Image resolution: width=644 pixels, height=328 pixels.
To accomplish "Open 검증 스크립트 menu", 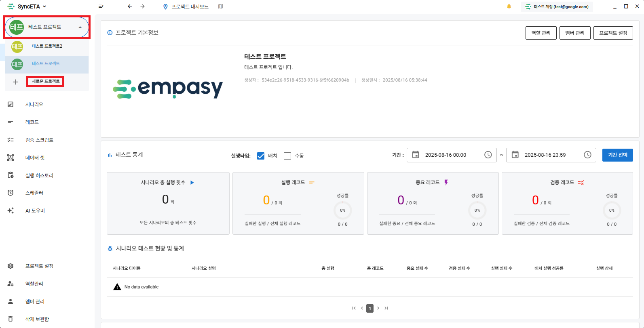I will click(x=39, y=140).
